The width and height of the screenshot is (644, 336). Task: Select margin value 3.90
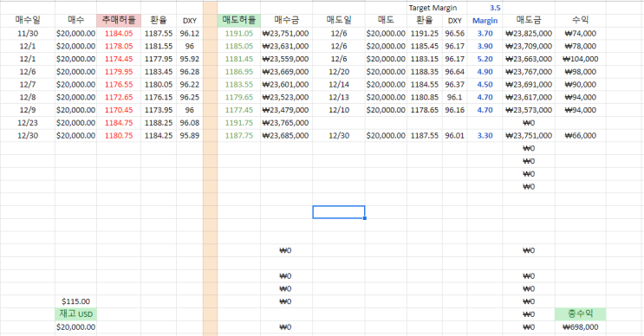coord(485,46)
